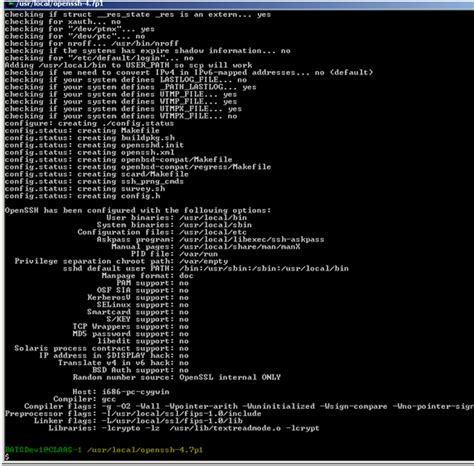Click 'configure: creating ./config.status' line
The image size is (474, 466).
[89, 124]
